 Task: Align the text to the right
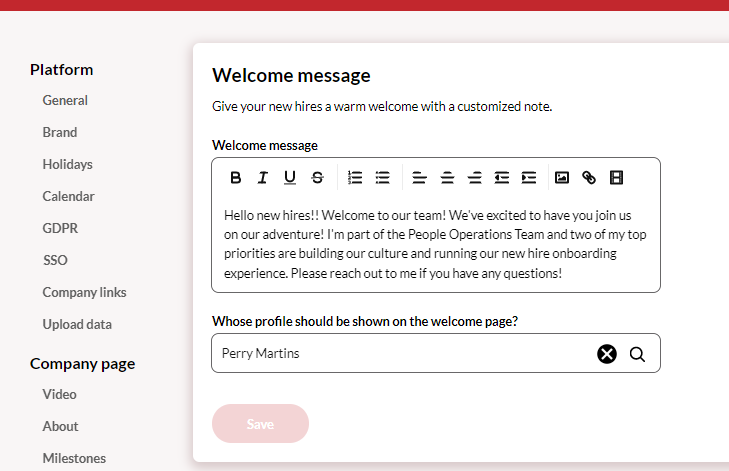[x=474, y=178]
